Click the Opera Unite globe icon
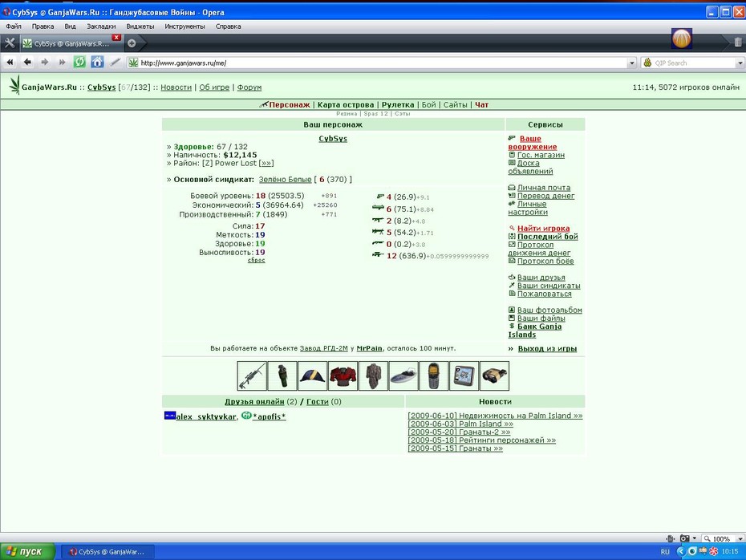The height and width of the screenshot is (560, 746). click(x=681, y=39)
